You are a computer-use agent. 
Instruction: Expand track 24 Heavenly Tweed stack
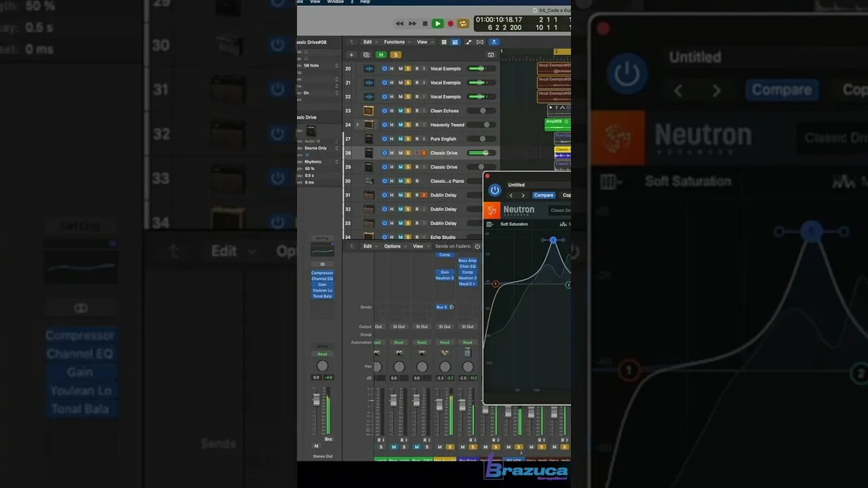click(357, 125)
